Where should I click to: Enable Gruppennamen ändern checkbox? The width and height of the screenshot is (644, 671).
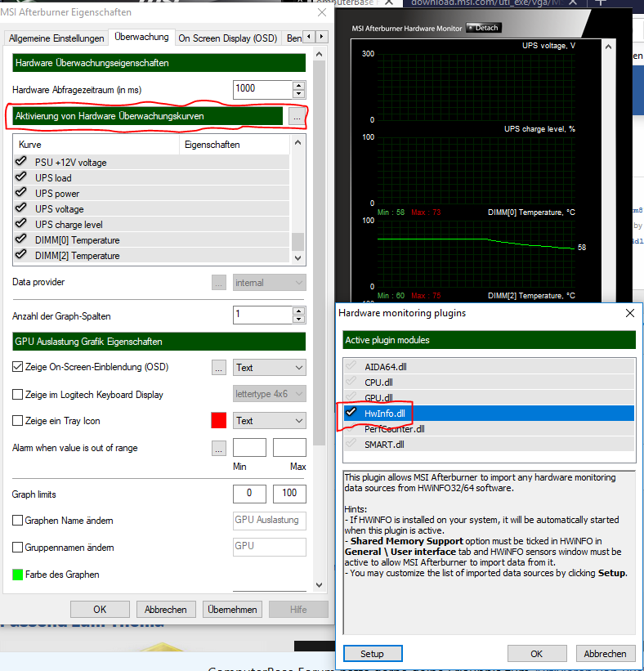[17, 548]
